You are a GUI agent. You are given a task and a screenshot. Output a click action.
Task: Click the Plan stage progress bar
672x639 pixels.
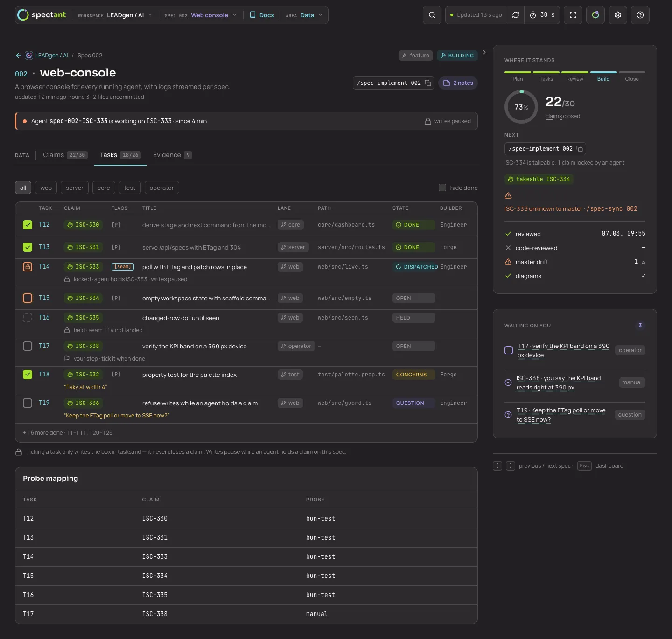[x=518, y=72]
